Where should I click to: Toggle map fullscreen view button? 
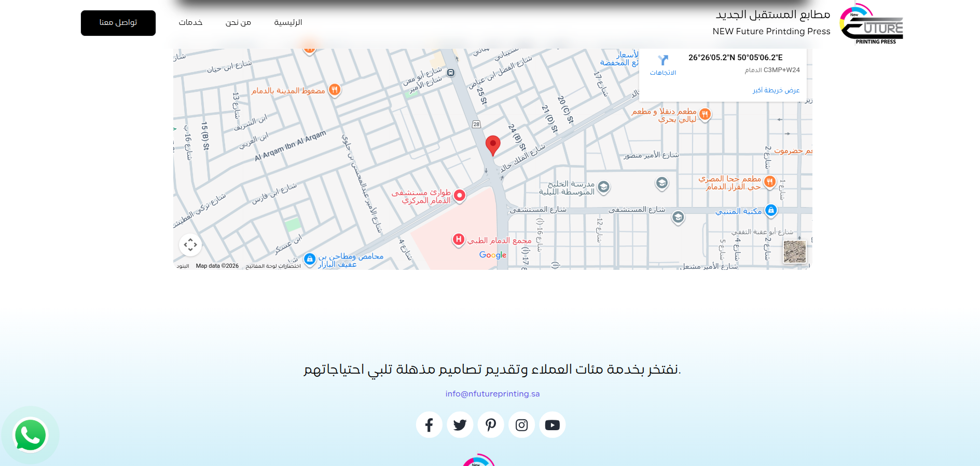(x=190, y=244)
